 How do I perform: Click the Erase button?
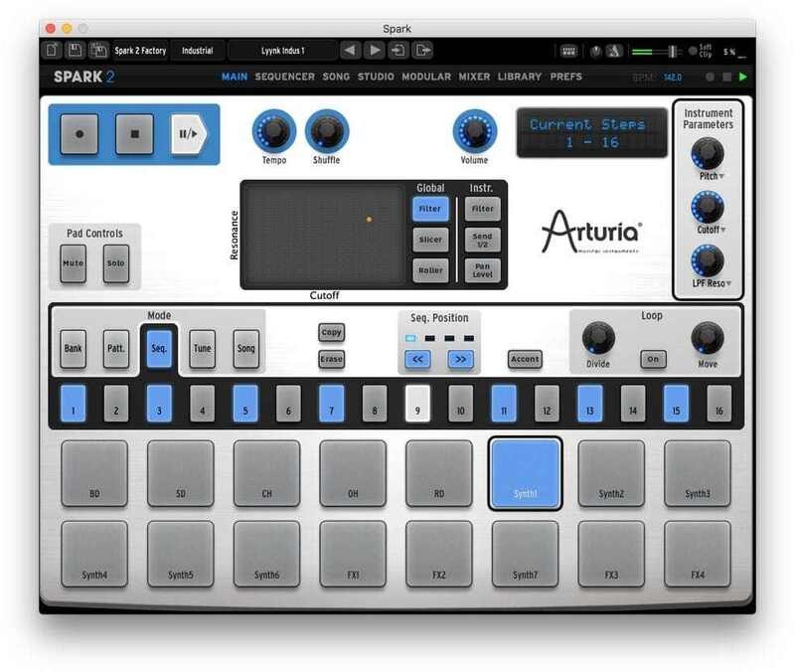(331, 359)
